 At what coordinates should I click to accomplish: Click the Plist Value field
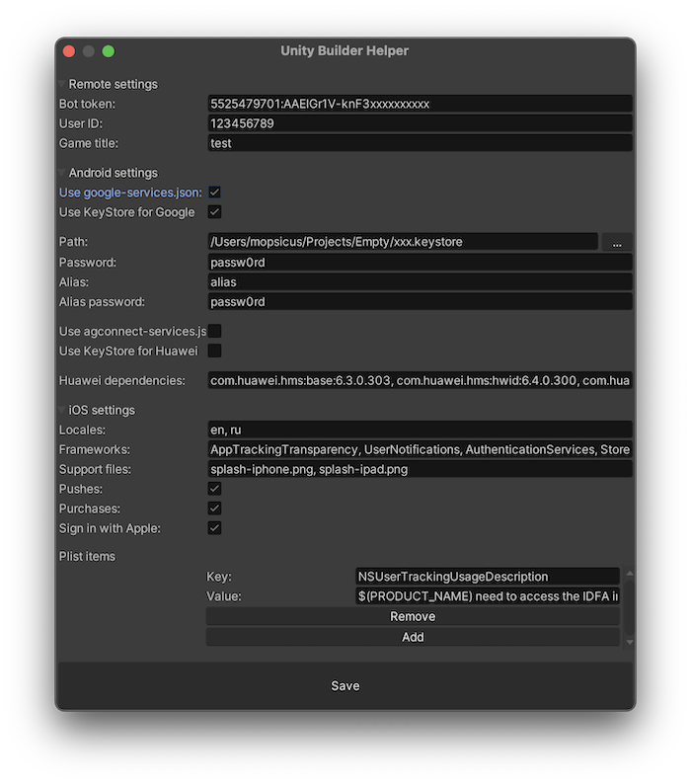pyautogui.click(x=488, y=596)
